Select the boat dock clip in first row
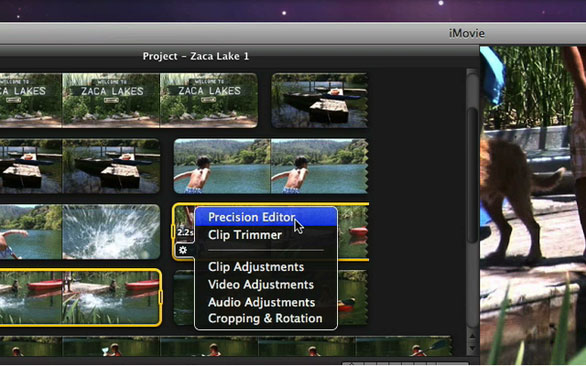Screen dimensions: 586x366 (320, 100)
